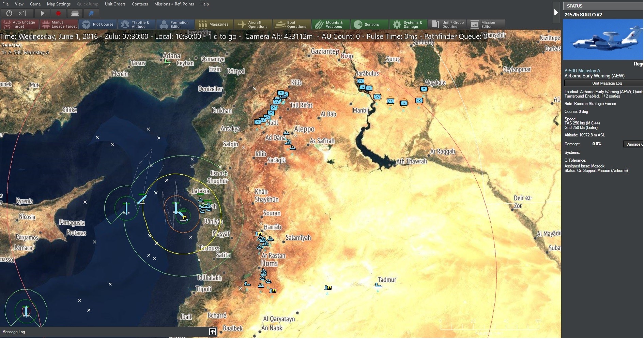Viewport: 644px width, 339px height.
Task: Enable Auto Engage Target
Action: pos(19,24)
